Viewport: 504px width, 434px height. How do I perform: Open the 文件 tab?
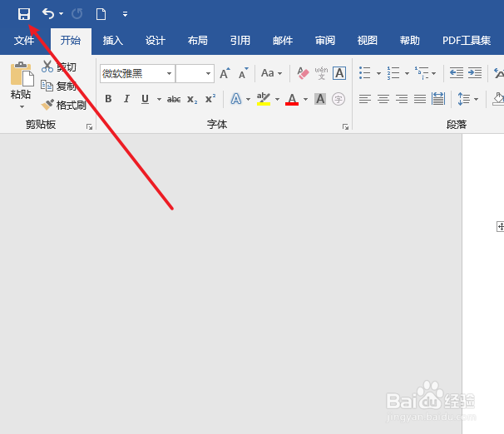(24, 41)
